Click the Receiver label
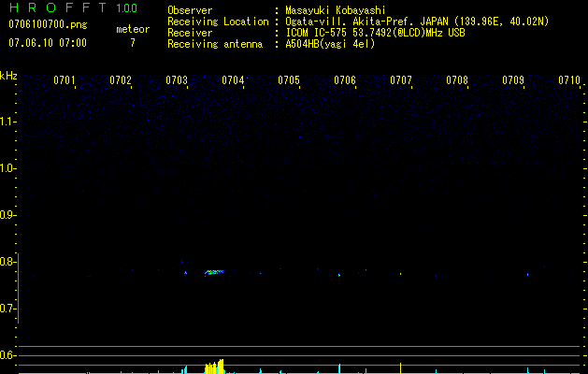Image resolution: width=588 pixels, height=374 pixels. [x=190, y=33]
